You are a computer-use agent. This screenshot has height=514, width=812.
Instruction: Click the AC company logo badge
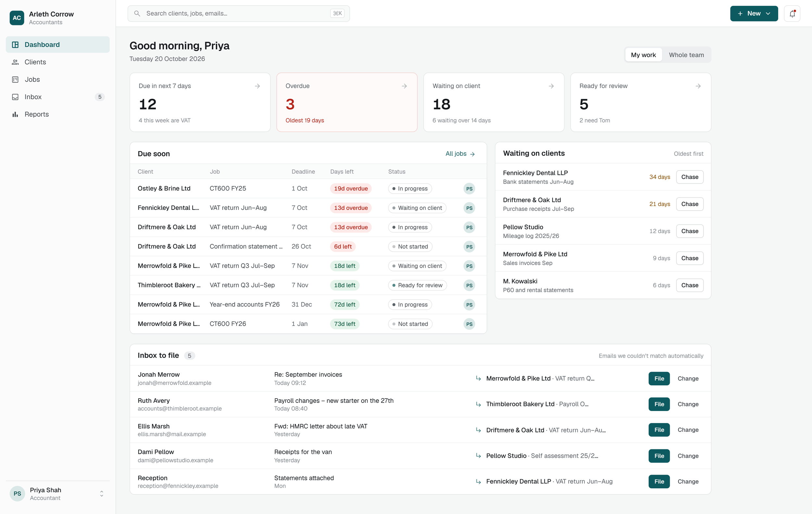(x=17, y=18)
